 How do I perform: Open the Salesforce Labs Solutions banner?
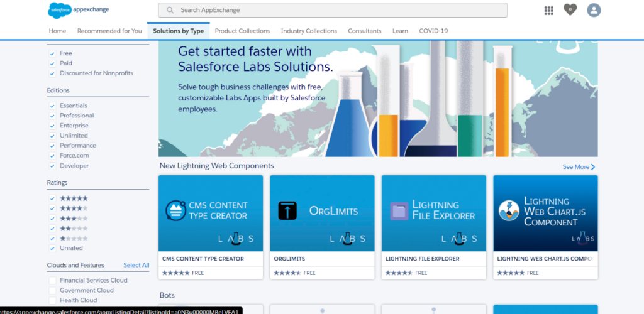378,99
